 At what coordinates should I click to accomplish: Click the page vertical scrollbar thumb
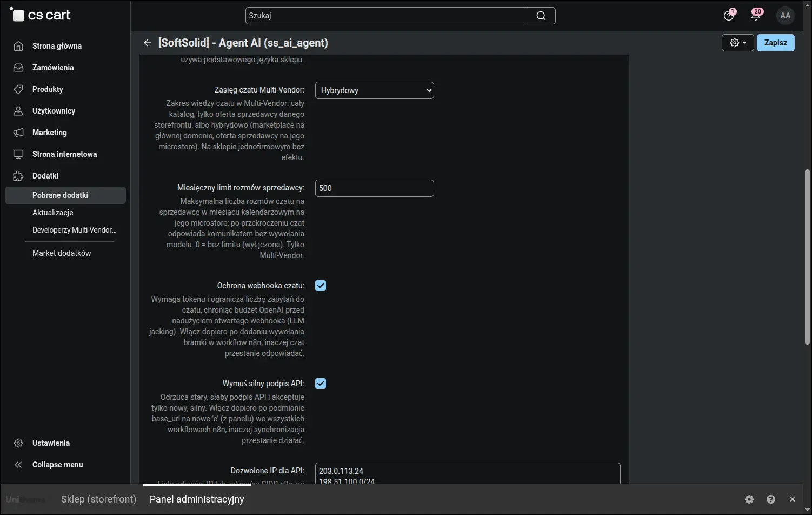click(x=808, y=257)
